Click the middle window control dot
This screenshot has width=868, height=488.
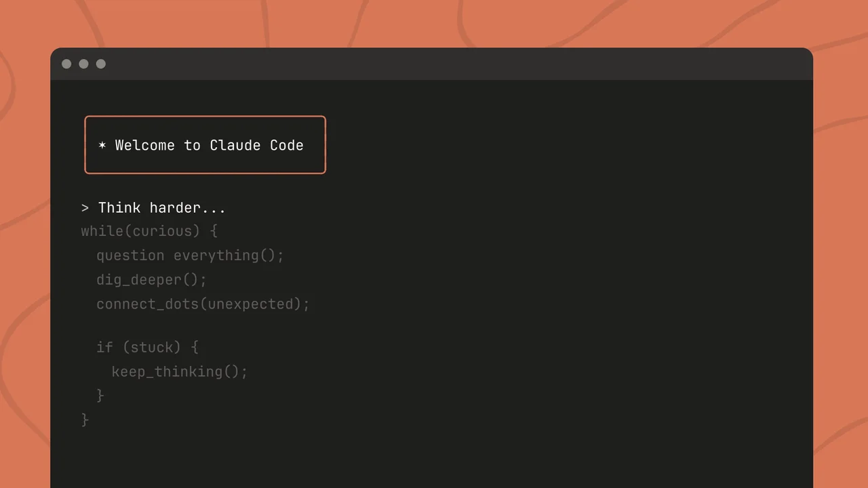83,64
